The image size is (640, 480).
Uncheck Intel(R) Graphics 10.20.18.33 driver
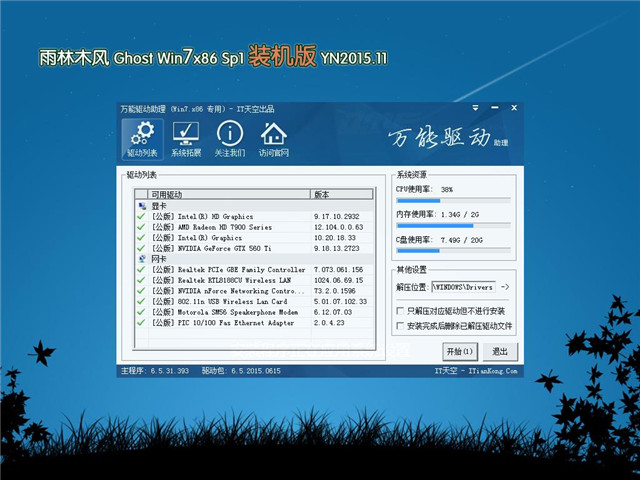141,238
